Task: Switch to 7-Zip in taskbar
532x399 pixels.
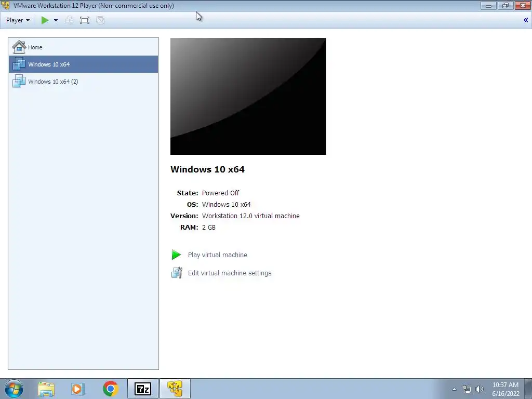Action: 143,389
